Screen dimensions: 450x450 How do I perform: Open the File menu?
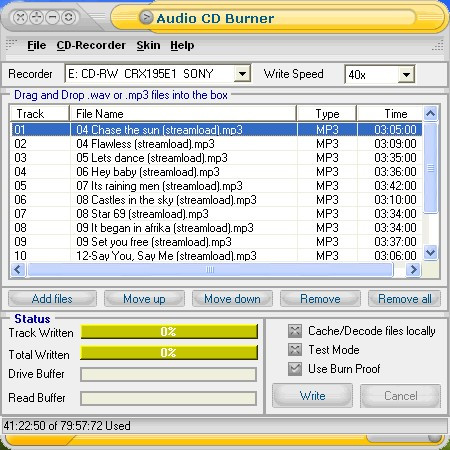click(37, 45)
